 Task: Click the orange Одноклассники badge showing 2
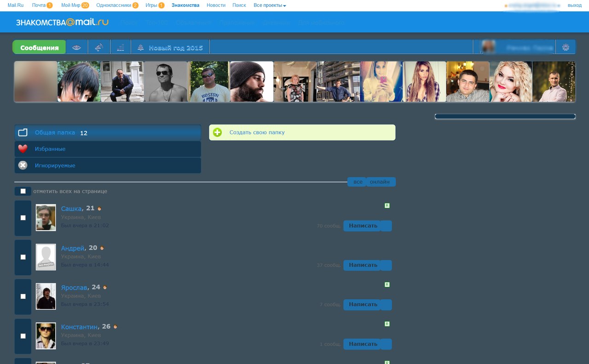click(x=135, y=6)
